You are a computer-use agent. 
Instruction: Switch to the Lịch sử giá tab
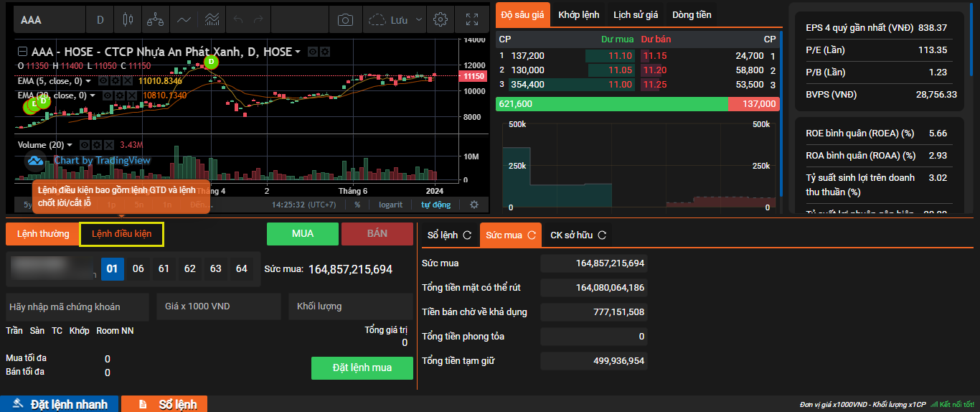coord(636,14)
